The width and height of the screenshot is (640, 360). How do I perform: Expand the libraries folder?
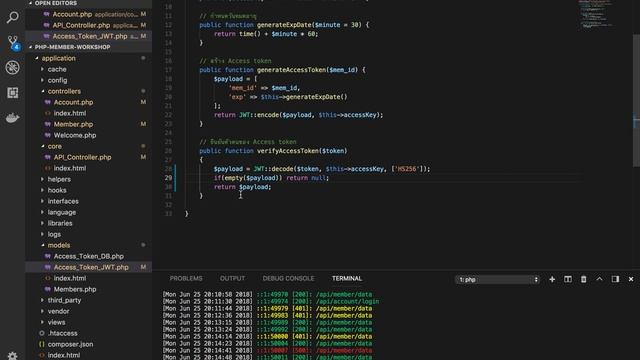[x=89, y=223]
